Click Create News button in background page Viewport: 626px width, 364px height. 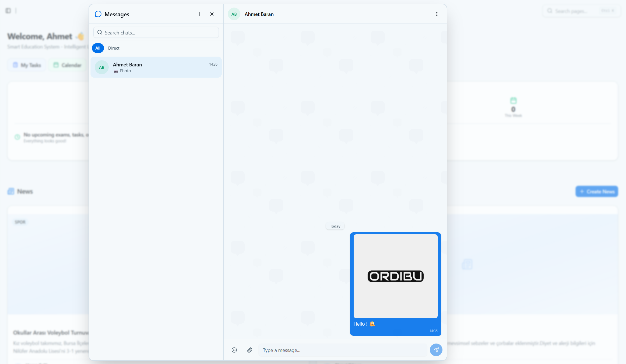pos(597,191)
